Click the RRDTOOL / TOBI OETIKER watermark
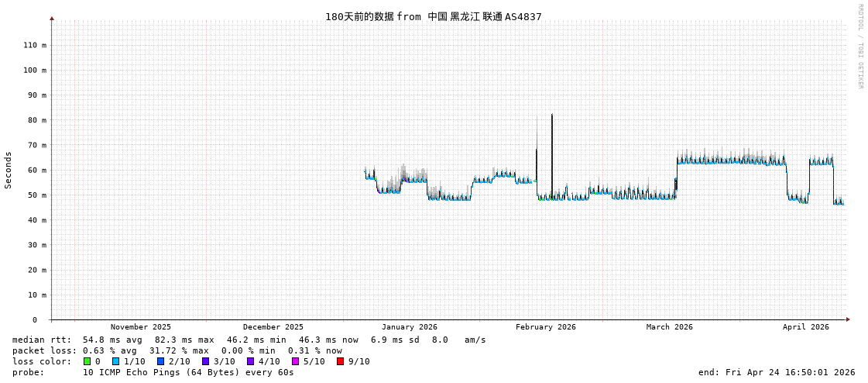The image size is (868, 383). (859, 47)
